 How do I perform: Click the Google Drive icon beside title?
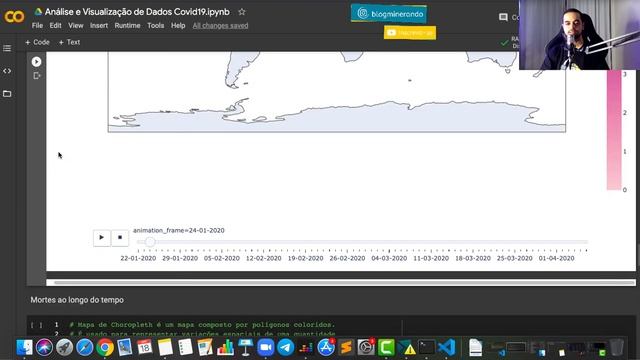(38, 12)
